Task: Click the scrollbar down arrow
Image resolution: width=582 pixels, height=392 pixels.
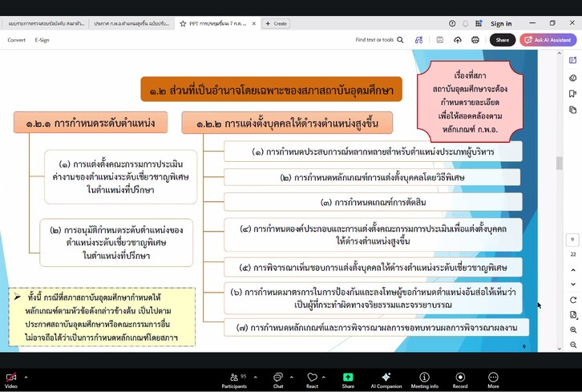Action: click(559, 349)
